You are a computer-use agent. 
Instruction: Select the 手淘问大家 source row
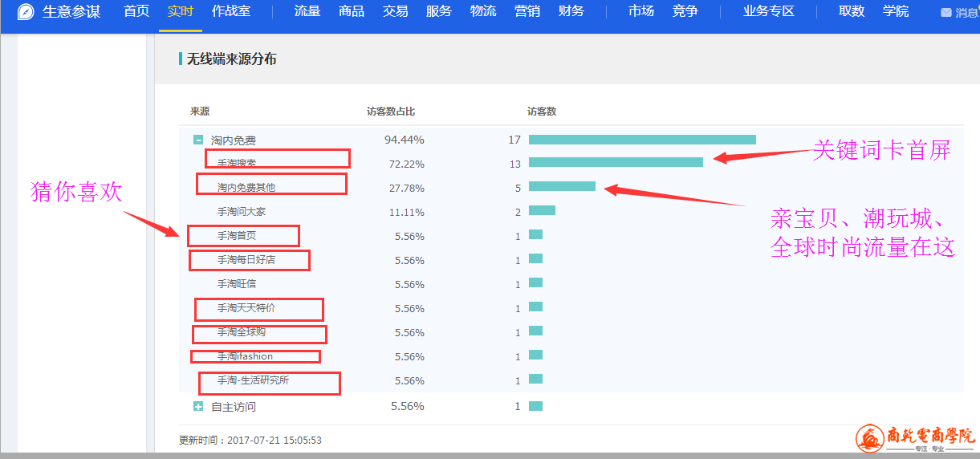[x=242, y=212]
